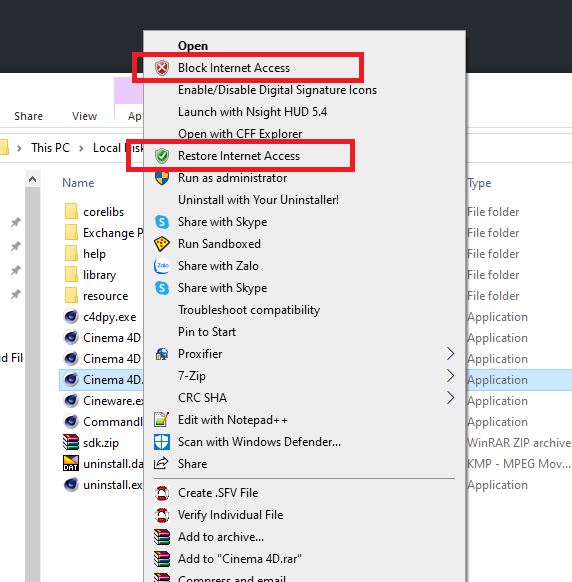Select the Exchange folder row

(101, 233)
